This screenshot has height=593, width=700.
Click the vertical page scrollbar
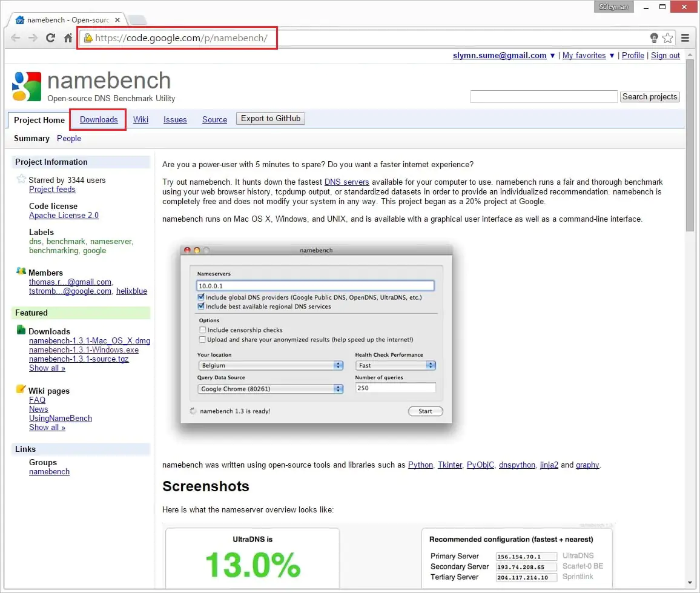[x=690, y=145]
